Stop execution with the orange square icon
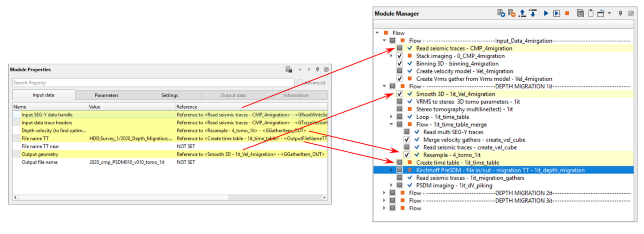This screenshot has height=234, width=644. 567,13
